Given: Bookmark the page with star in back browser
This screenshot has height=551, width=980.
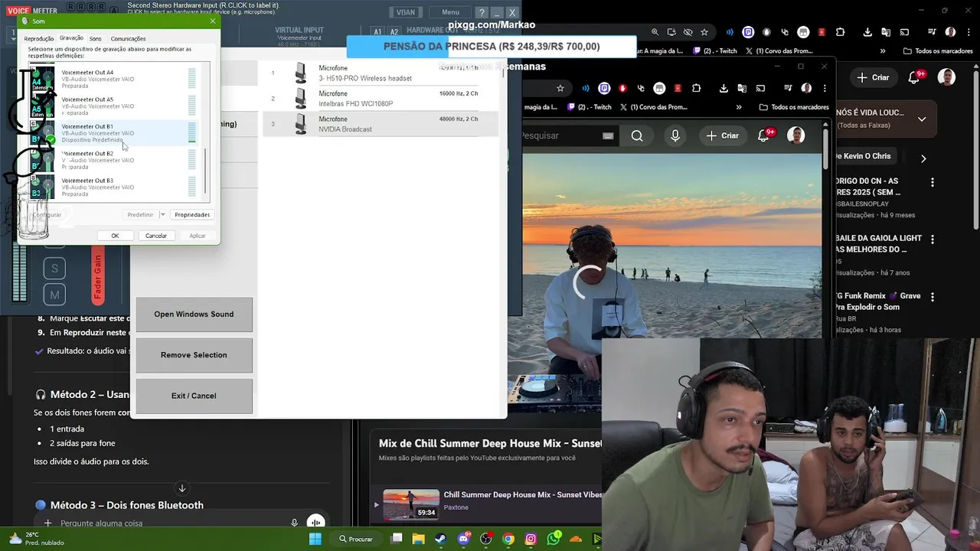Looking at the screenshot, I should click(x=704, y=32).
